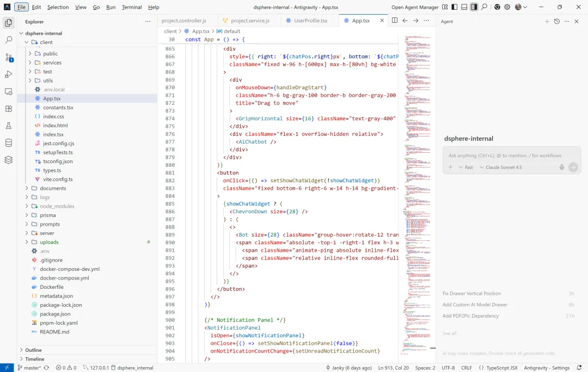Click the split editor icon
588x372 pixels.
(x=395, y=21)
